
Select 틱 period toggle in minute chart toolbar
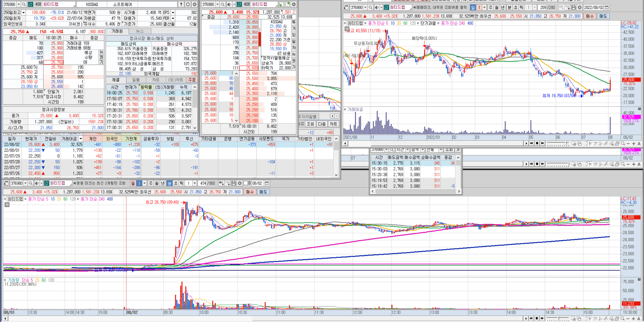pyautogui.click(x=182, y=183)
